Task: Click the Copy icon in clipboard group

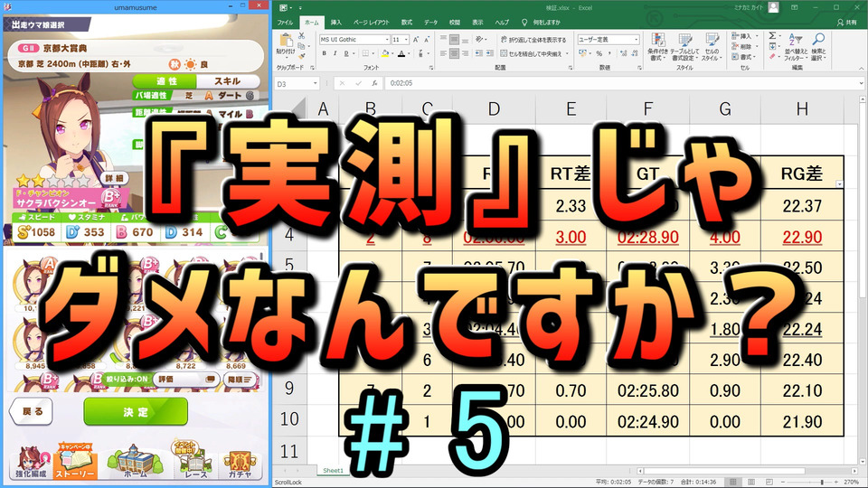Action: point(302,46)
